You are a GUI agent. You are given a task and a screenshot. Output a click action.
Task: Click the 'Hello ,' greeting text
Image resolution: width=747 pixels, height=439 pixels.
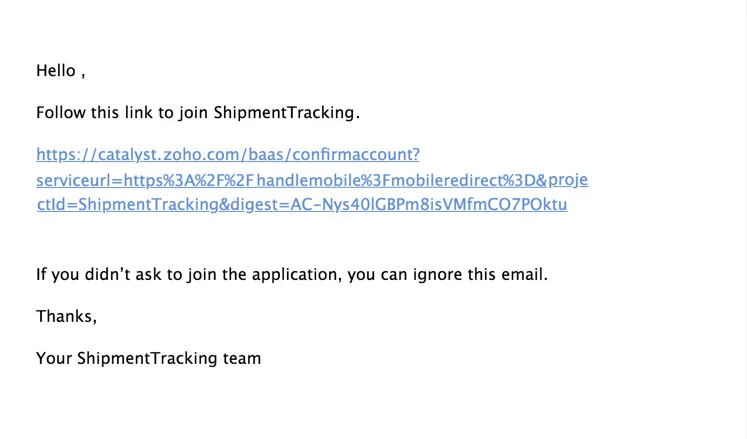(x=61, y=71)
